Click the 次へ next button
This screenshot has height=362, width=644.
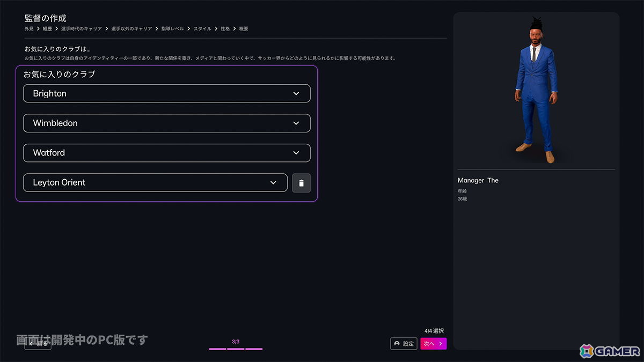pyautogui.click(x=434, y=344)
